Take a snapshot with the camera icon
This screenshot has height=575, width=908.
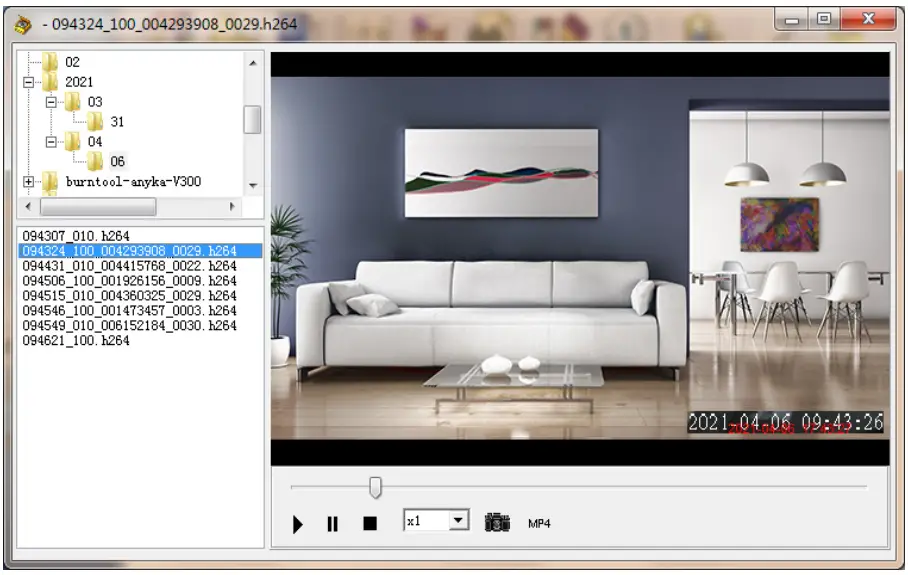click(497, 522)
